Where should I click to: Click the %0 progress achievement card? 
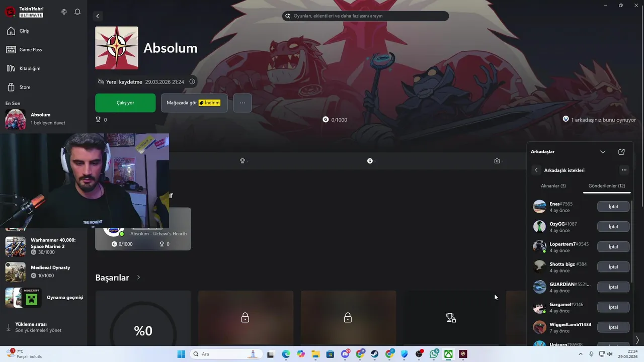143,318
